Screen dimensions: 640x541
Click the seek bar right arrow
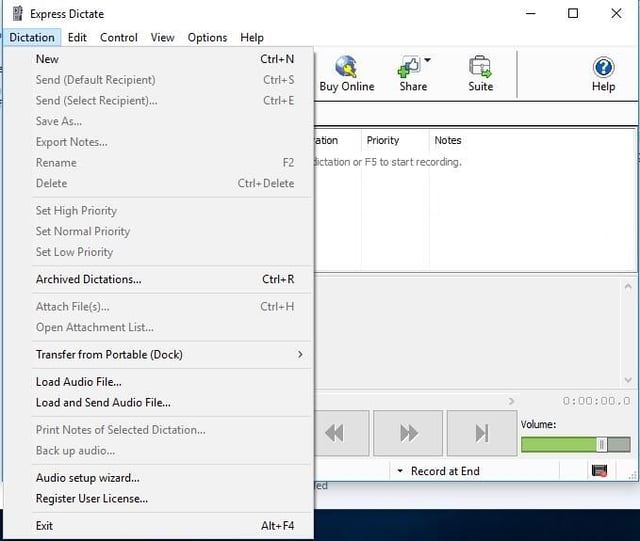tap(511, 401)
